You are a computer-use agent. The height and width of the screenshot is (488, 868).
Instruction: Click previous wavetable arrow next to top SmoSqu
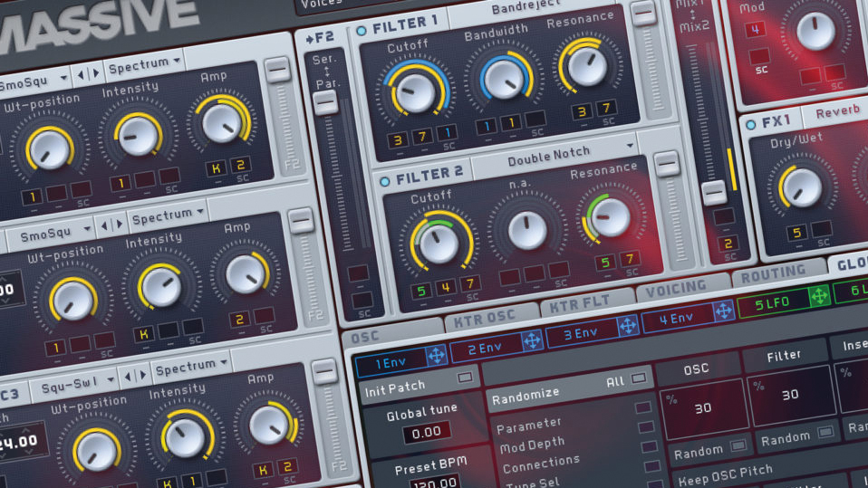pyautogui.click(x=81, y=74)
